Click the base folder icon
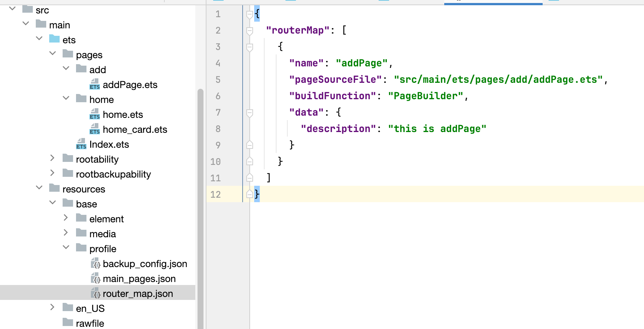Image resolution: width=644 pixels, height=329 pixels. pyautogui.click(x=68, y=203)
